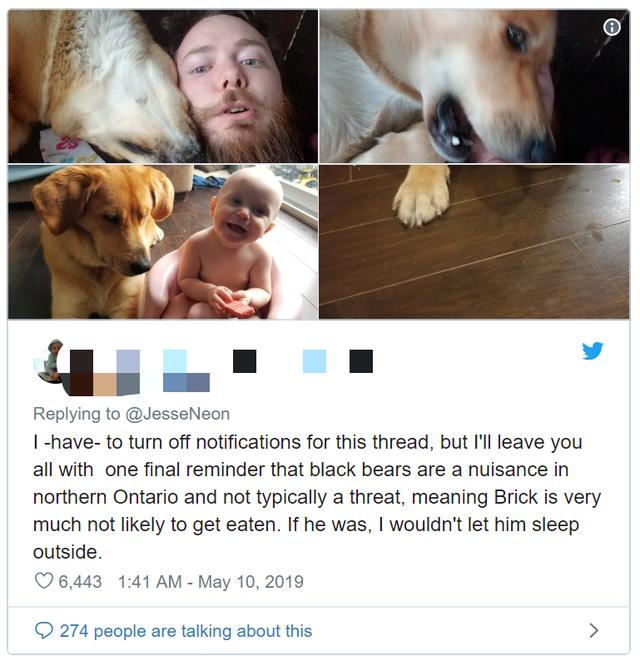
Task: Open the Twitter bird logo
Action: click(592, 351)
